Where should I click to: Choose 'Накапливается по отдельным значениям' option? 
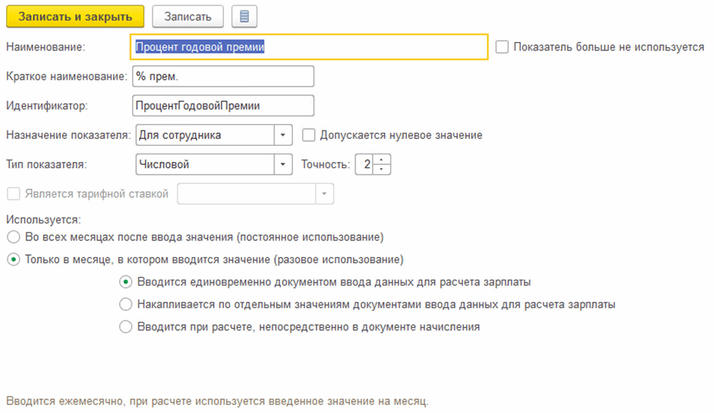click(125, 304)
